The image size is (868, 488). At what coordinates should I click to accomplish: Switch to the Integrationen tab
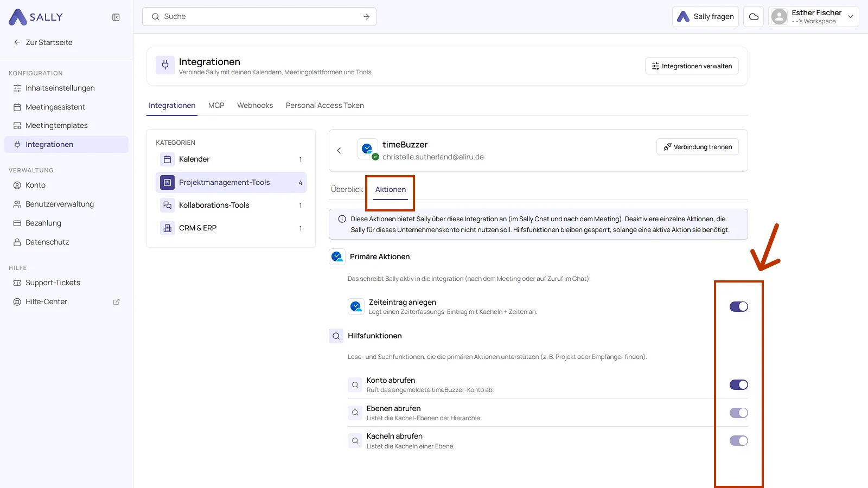click(x=172, y=106)
